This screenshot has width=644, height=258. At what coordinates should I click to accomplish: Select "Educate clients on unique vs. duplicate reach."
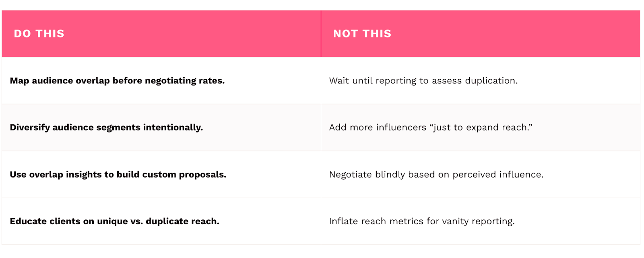114,221
